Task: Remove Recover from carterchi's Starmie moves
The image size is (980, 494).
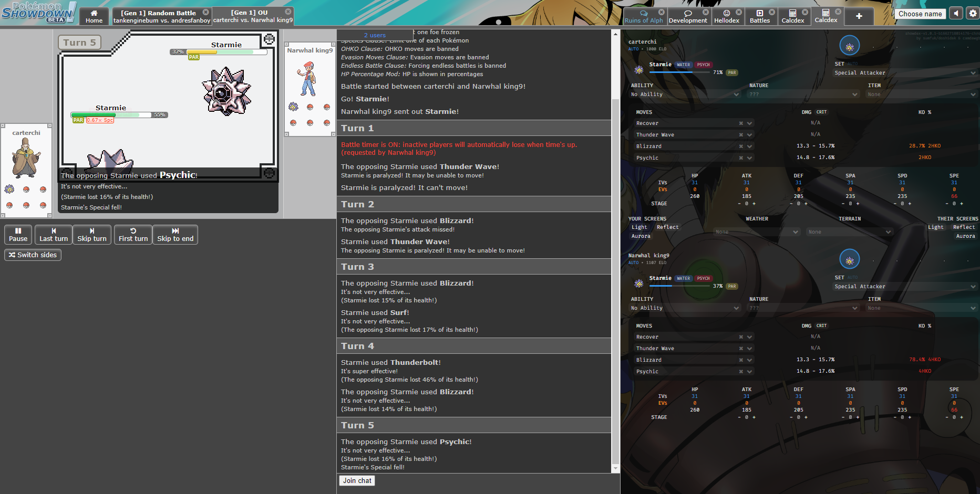Action: 741,123
